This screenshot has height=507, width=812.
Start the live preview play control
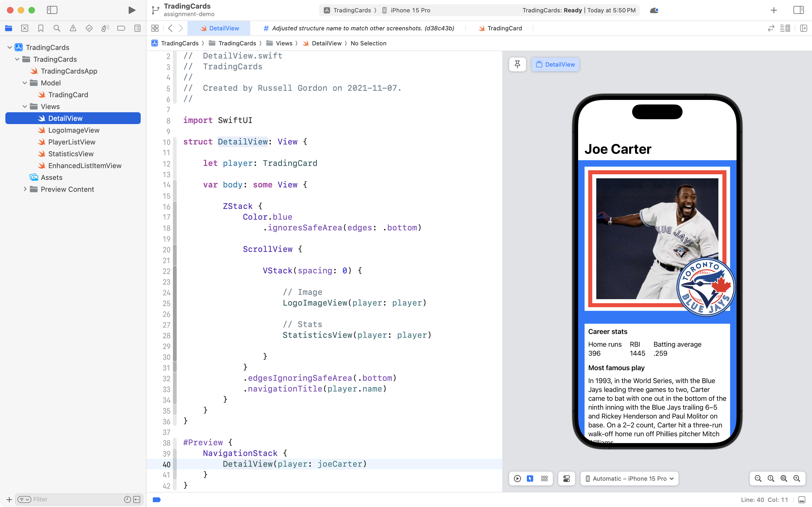coord(517,479)
